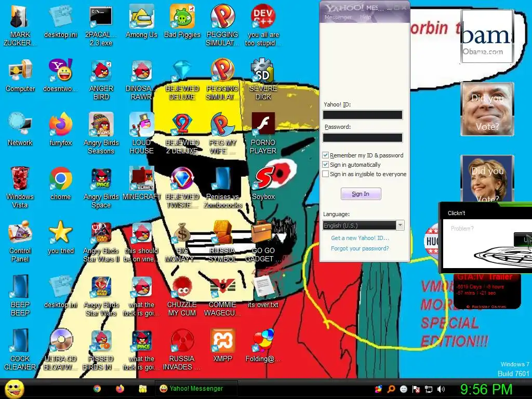Launch Firefox from the taskbar
Screen dimensions: 532x399
point(120,389)
